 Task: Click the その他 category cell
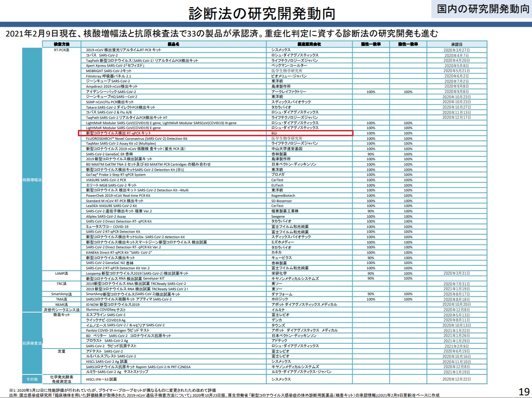(x=32, y=379)
